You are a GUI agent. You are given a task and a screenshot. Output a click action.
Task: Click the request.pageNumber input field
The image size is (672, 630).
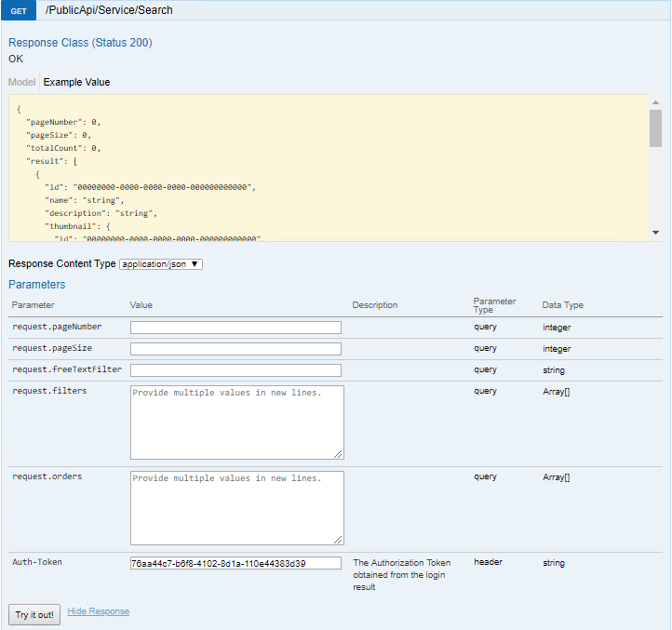(235, 328)
